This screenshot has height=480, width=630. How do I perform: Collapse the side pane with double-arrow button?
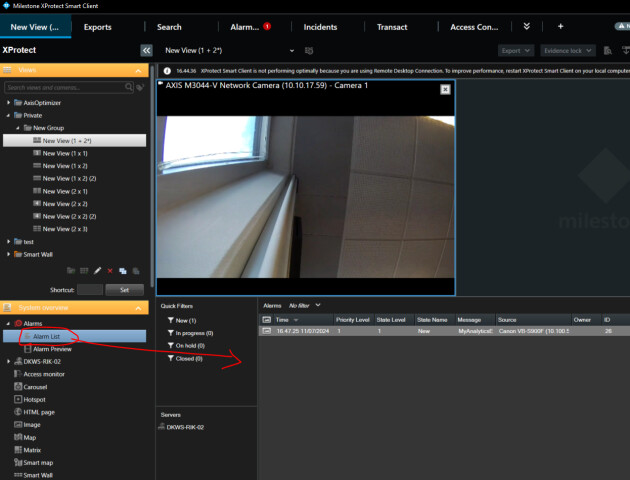146,49
